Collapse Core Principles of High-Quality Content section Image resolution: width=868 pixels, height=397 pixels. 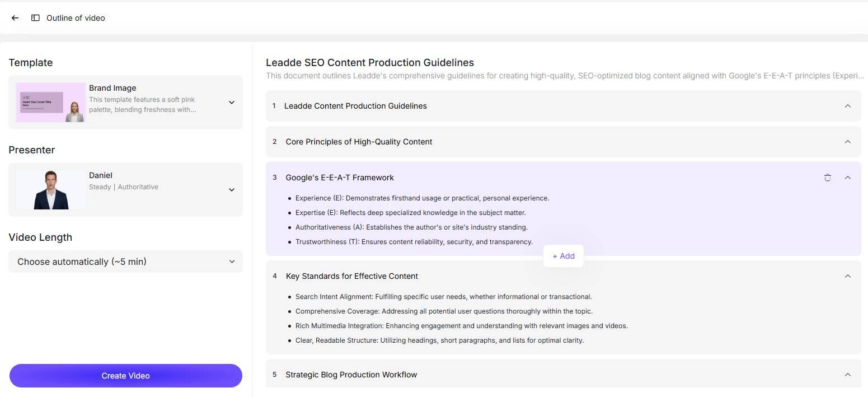click(848, 142)
